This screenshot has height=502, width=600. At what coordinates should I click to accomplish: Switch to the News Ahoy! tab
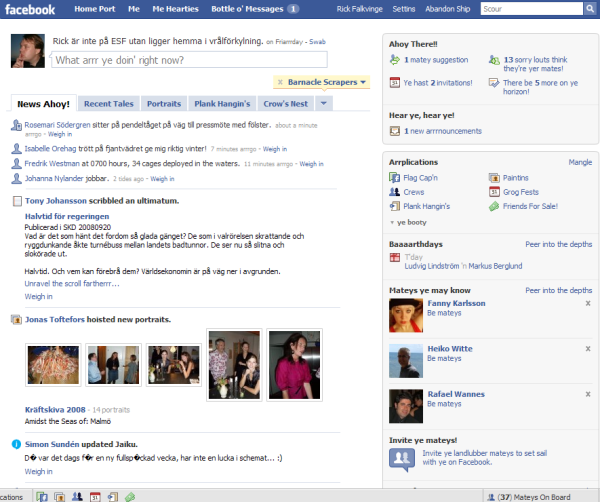44,104
